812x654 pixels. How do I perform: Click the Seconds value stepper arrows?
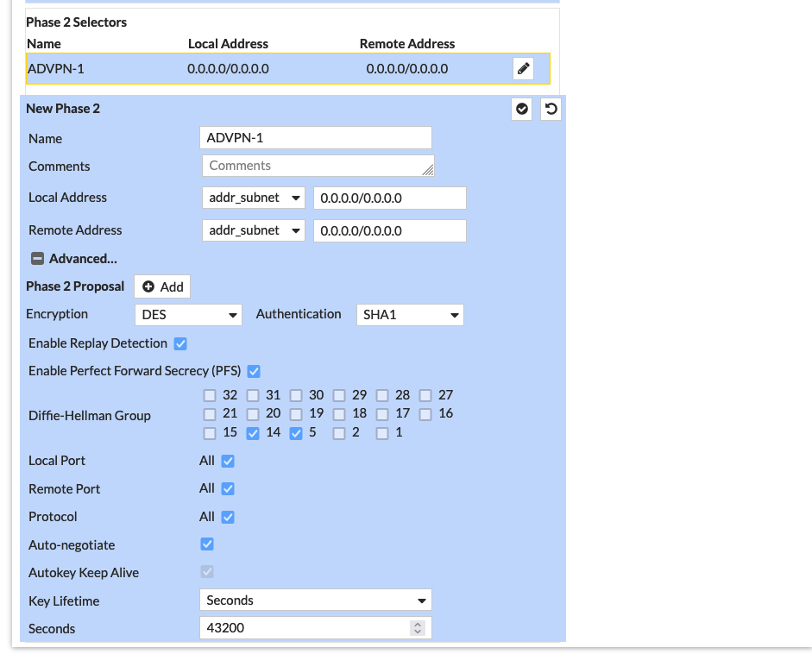tap(418, 628)
